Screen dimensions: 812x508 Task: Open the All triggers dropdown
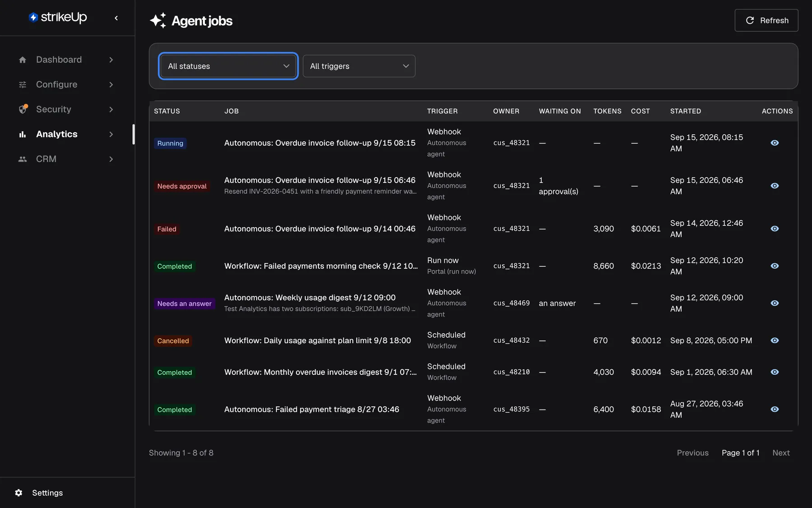pyautogui.click(x=359, y=66)
